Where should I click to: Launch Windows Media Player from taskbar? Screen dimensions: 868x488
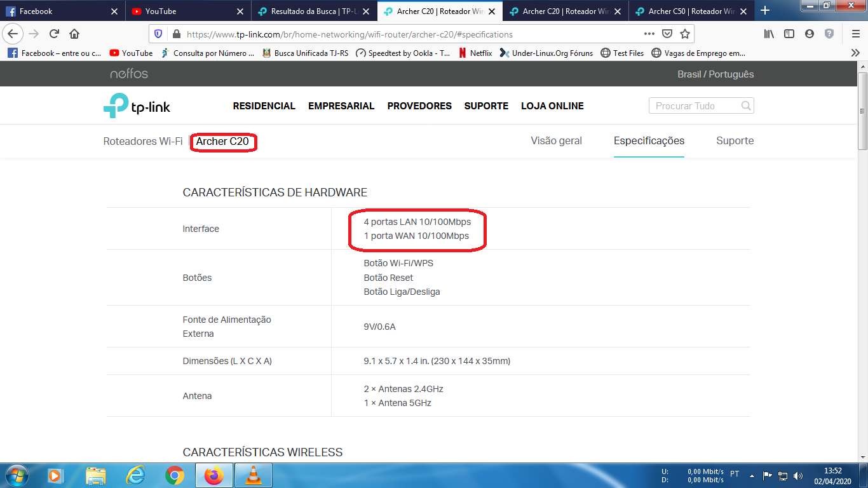click(55, 475)
